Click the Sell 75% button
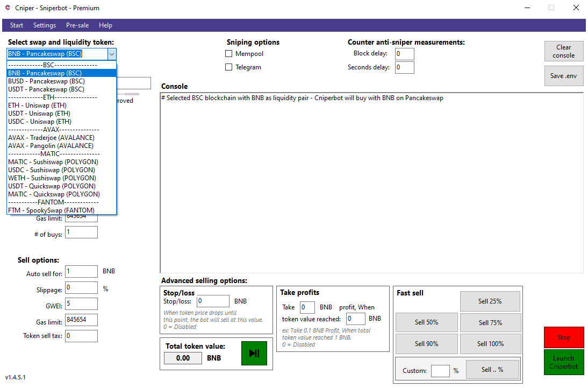Viewport: 588px width, 388px height. coord(491,323)
